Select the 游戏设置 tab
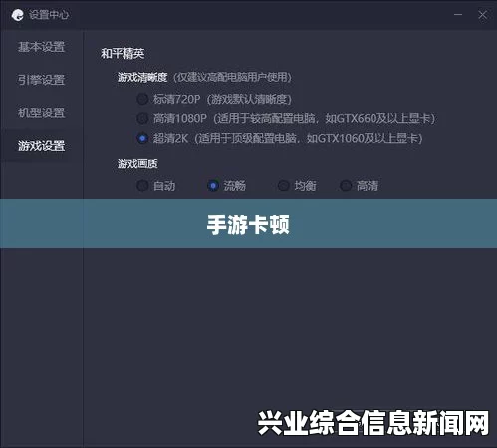The width and height of the screenshot is (497, 448). click(41, 146)
